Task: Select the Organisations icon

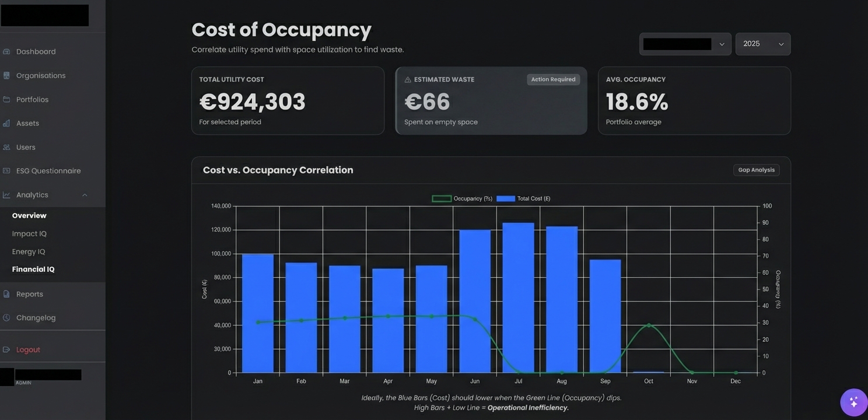Action: point(6,75)
